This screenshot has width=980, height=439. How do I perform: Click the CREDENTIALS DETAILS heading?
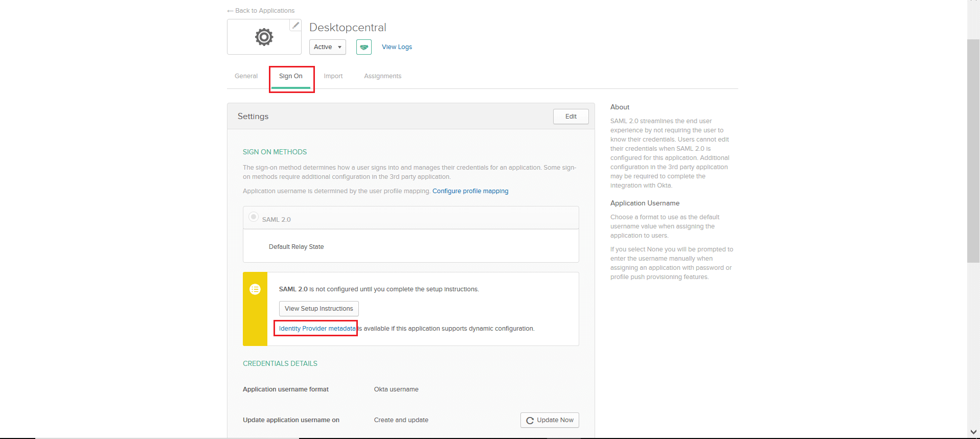(280, 364)
